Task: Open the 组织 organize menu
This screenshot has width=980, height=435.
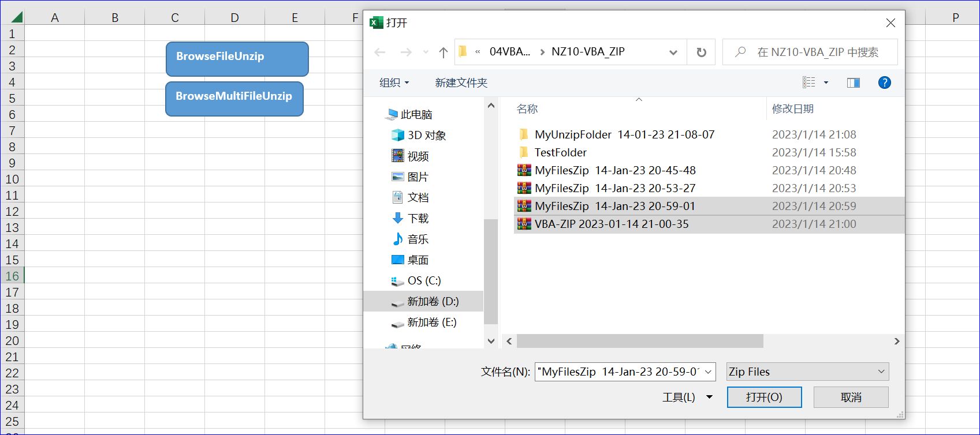Action: pos(394,82)
